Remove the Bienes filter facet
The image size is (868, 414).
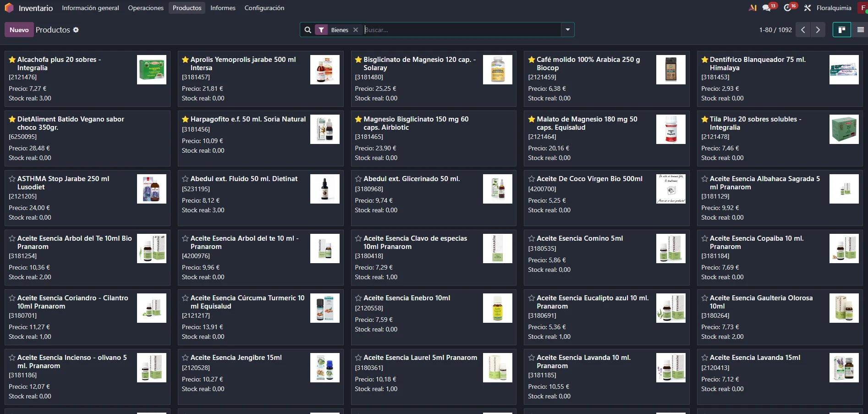[x=356, y=30]
